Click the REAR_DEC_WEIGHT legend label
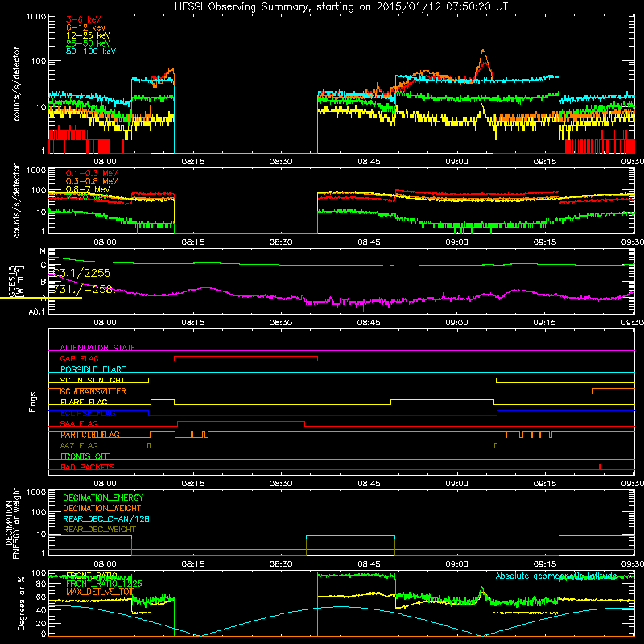The width and height of the screenshot is (644, 644). click(99, 530)
